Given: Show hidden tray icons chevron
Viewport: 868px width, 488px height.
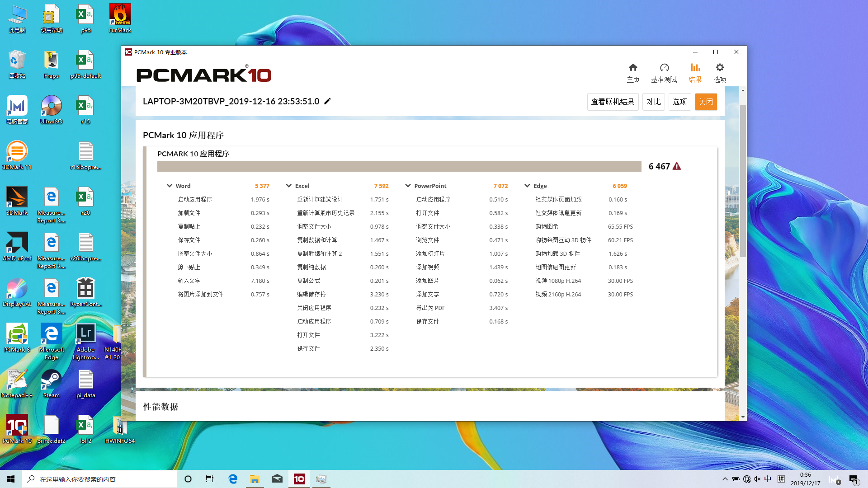Looking at the screenshot, I should pos(725,479).
